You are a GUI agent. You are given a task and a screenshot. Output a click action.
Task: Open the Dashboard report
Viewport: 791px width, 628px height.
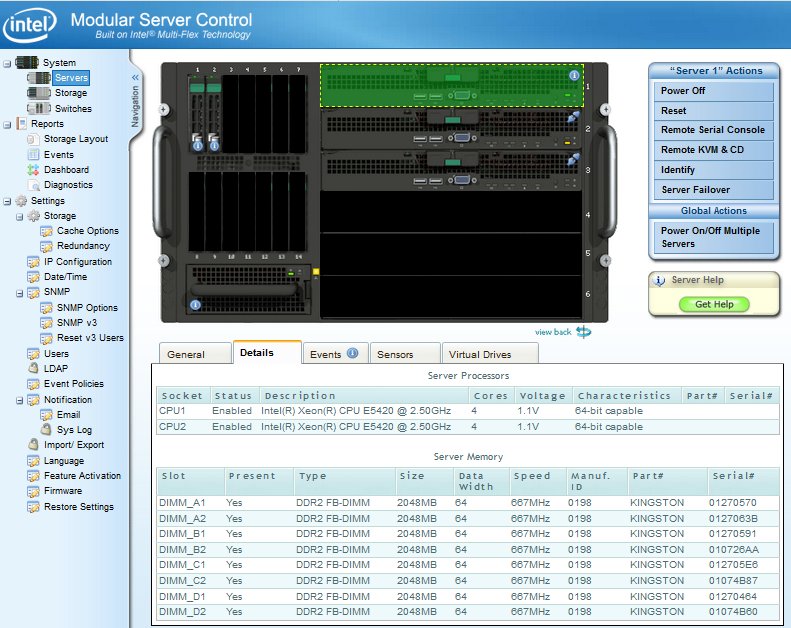pyautogui.click(x=66, y=170)
